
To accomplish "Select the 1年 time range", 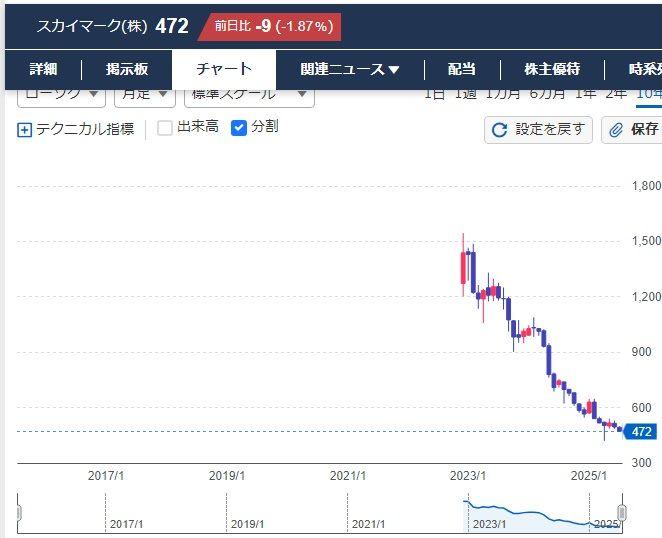I will click(585, 94).
